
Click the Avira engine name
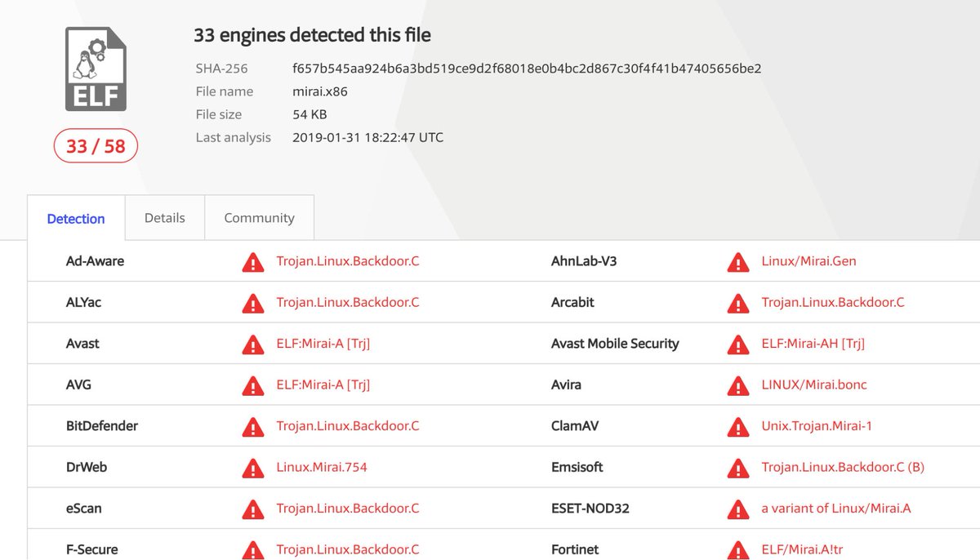pyautogui.click(x=566, y=384)
